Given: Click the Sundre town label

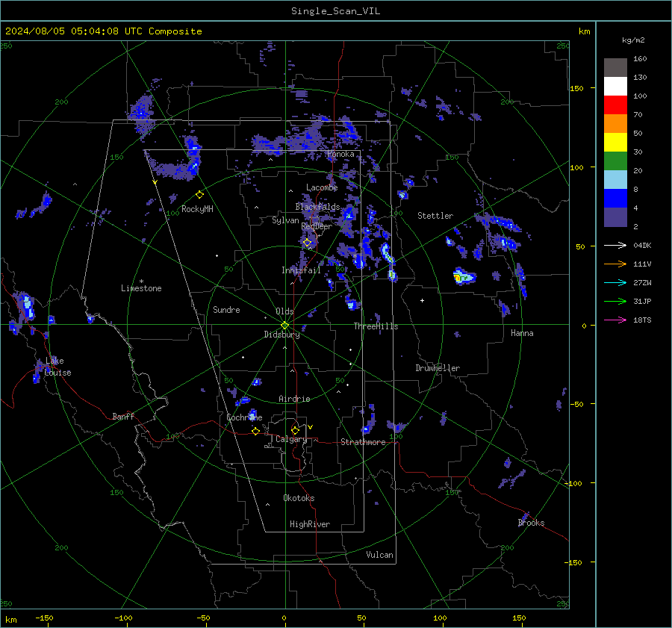Looking at the screenshot, I should point(226,309).
